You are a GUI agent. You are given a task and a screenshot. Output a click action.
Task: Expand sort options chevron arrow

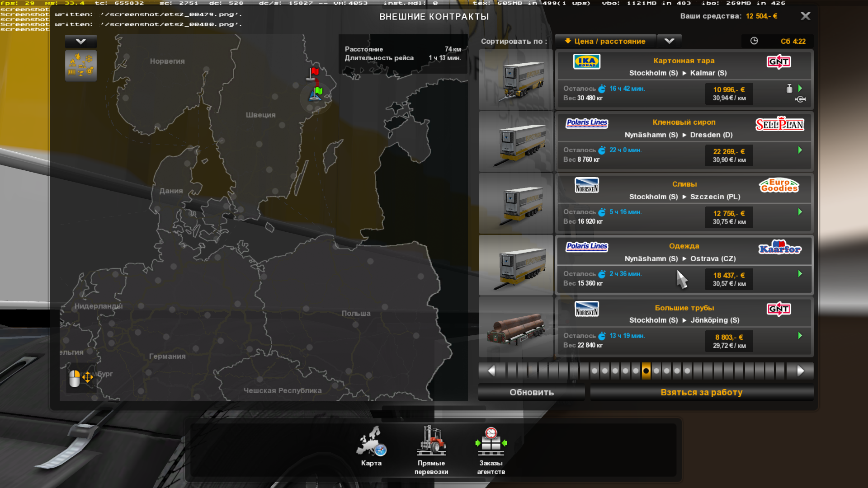click(669, 41)
